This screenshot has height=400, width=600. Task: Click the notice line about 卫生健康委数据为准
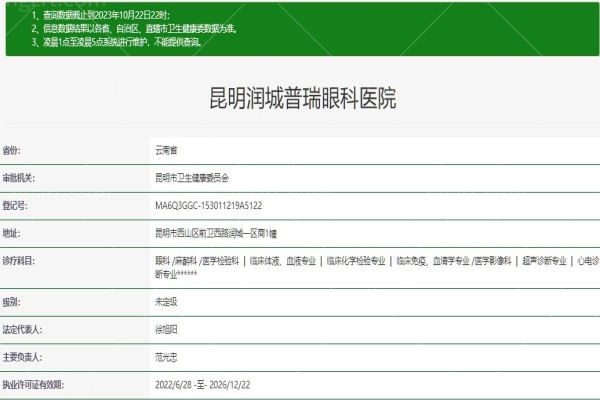(x=135, y=28)
